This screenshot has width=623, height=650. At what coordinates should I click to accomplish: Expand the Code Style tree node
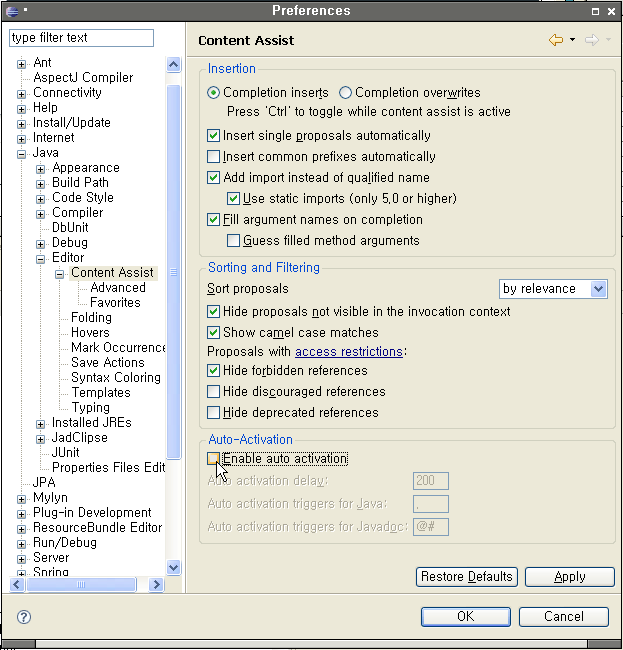click(x=40, y=199)
